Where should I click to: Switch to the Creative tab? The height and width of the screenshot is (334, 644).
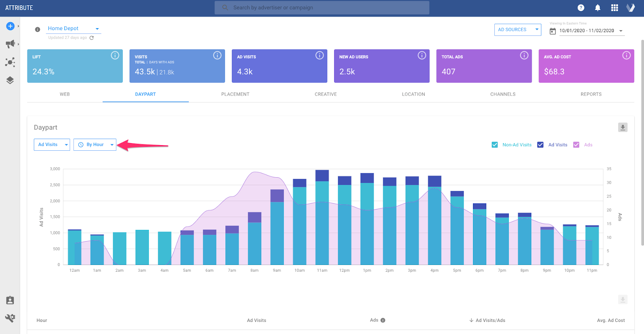click(326, 94)
